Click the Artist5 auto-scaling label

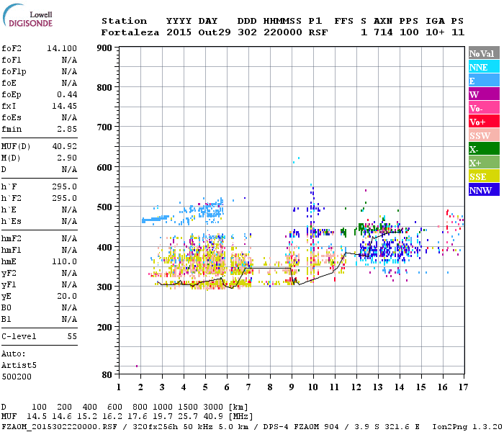(19, 366)
